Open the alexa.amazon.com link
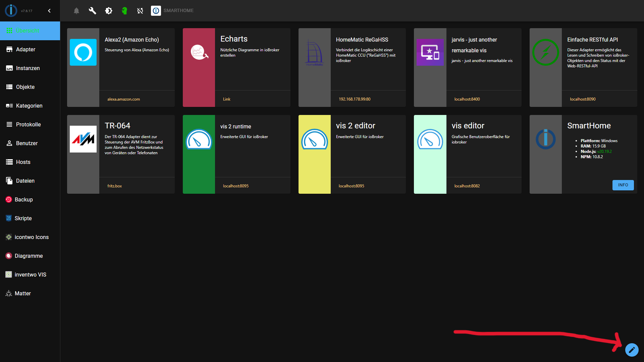 pos(123,99)
